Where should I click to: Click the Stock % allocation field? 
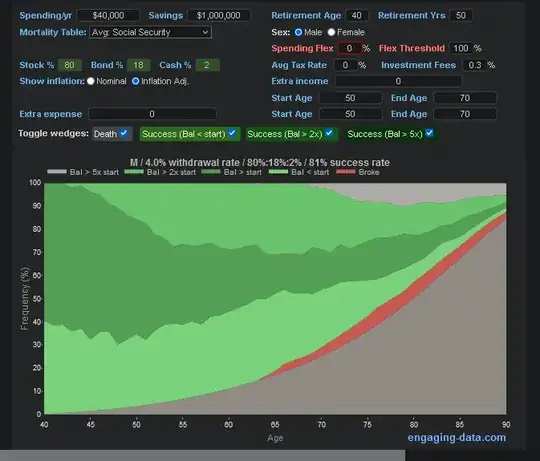(69, 65)
